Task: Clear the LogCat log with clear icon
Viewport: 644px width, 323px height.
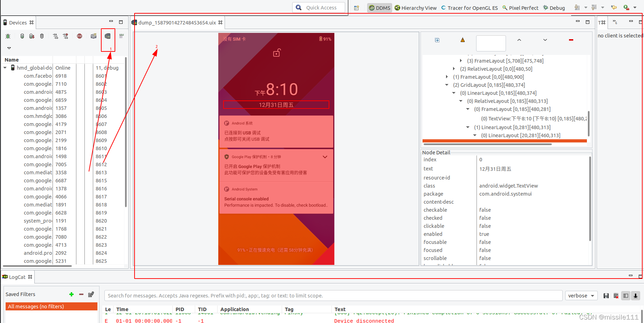Action: (x=616, y=296)
